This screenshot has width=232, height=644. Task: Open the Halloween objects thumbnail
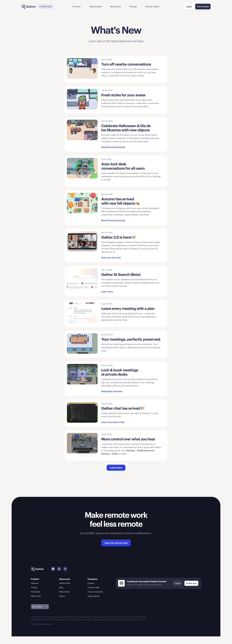[x=82, y=130]
